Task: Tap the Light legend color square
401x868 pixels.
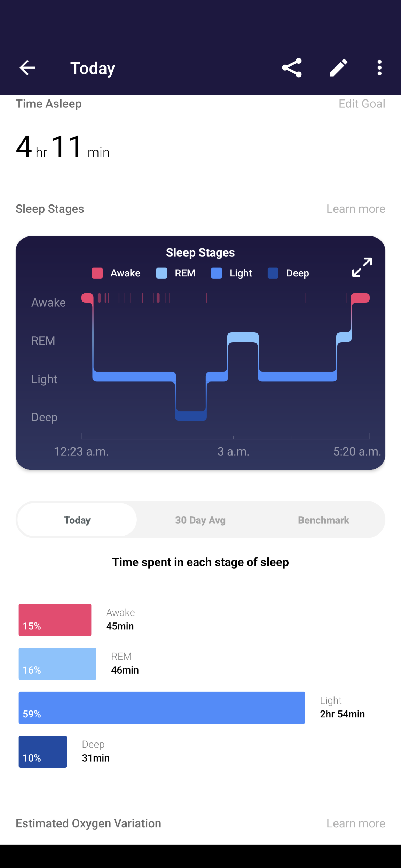Action: (217, 273)
